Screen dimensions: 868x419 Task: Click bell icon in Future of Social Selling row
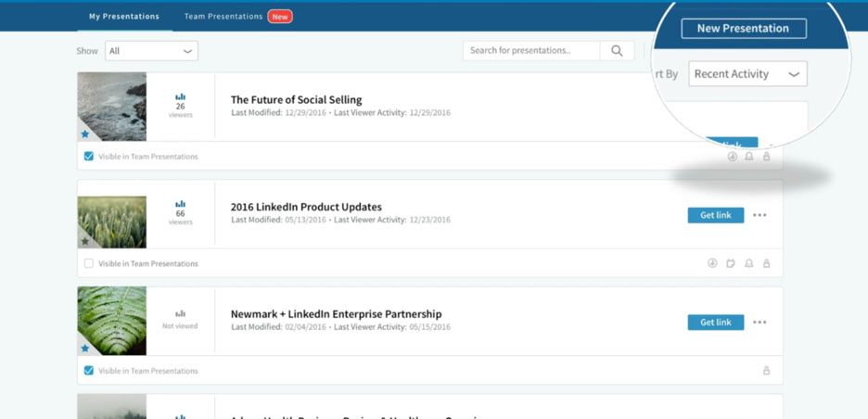749,157
